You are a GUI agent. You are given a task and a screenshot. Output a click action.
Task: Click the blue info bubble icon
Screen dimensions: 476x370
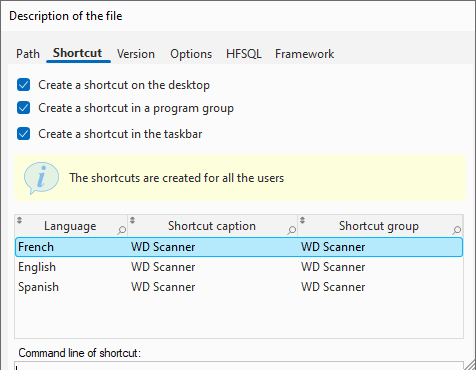pos(41,178)
